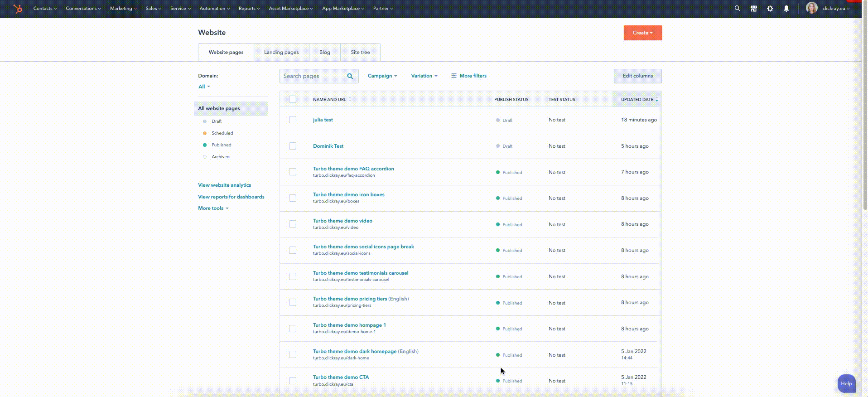The image size is (868, 397).
Task: Open the Reports menu
Action: point(249,9)
